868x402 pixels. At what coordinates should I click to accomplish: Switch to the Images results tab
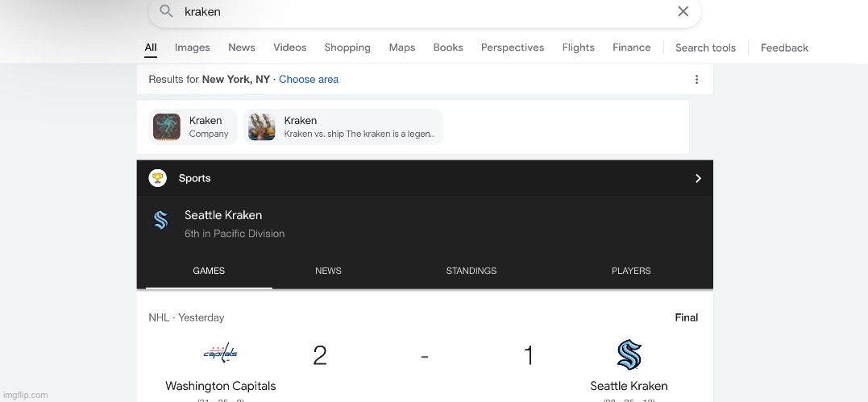tap(192, 48)
